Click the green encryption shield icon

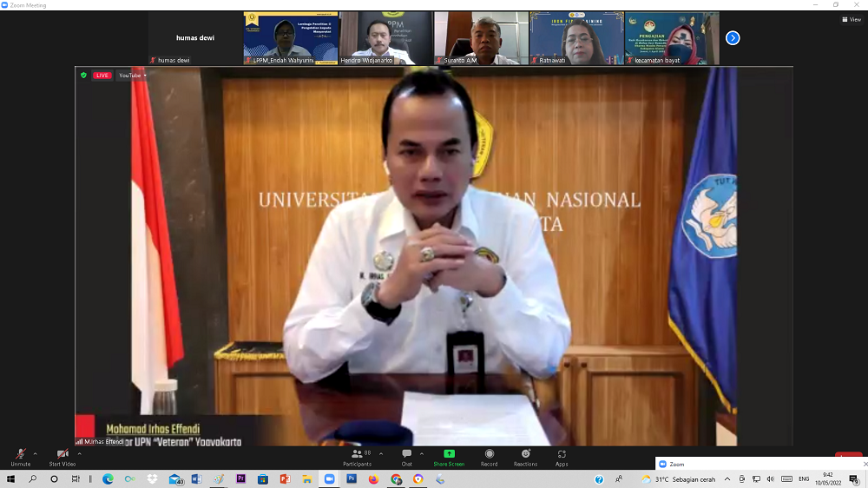tap(83, 76)
